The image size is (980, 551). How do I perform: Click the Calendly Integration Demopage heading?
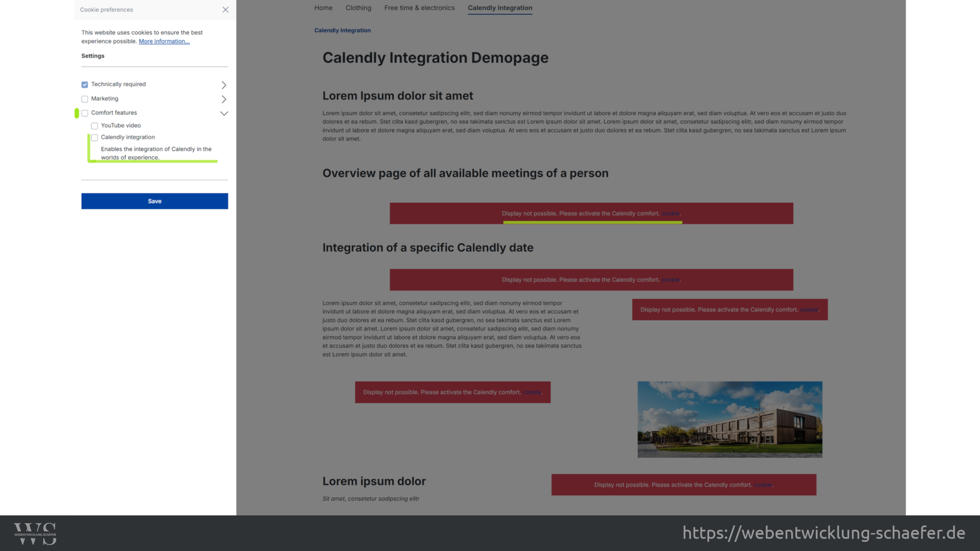tap(436, 58)
